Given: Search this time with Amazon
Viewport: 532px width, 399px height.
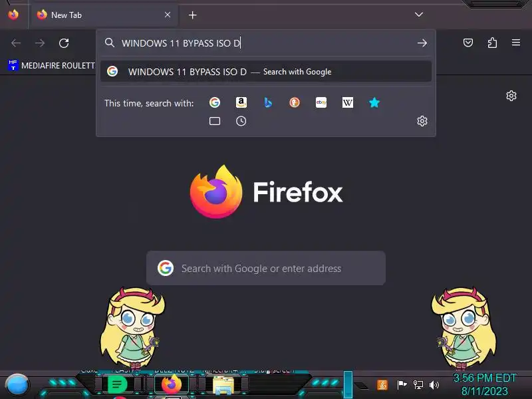Looking at the screenshot, I should [241, 102].
